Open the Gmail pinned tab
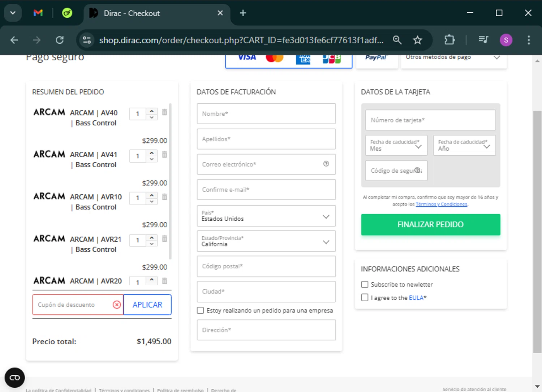Screen dimensions: 542x392 [x=38, y=13]
